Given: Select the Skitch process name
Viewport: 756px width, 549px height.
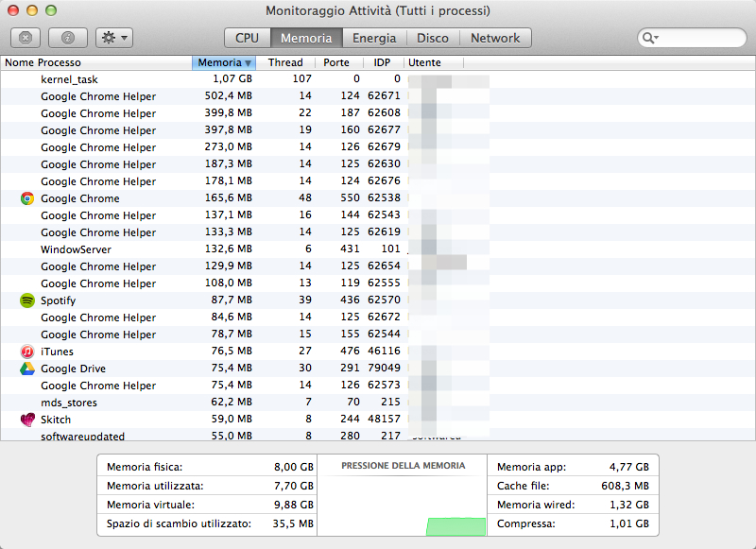Looking at the screenshot, I should (56, 420).
